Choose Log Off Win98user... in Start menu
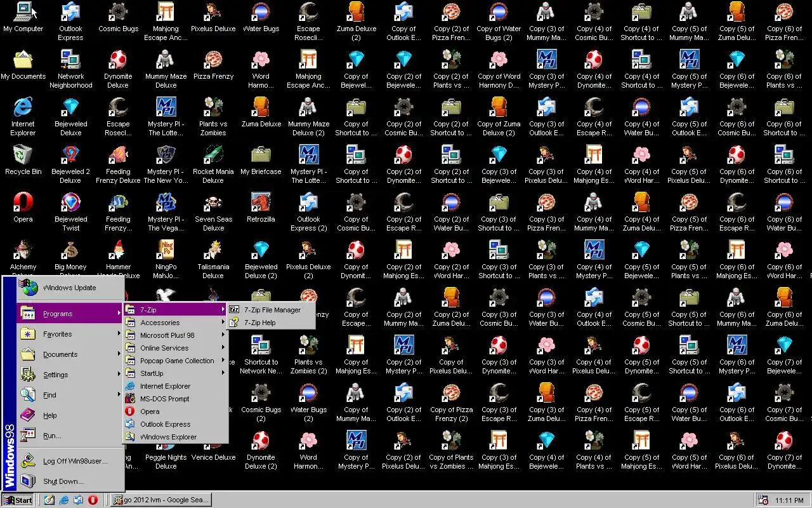This screenshot has height=508, width=812. coord(70,461)
